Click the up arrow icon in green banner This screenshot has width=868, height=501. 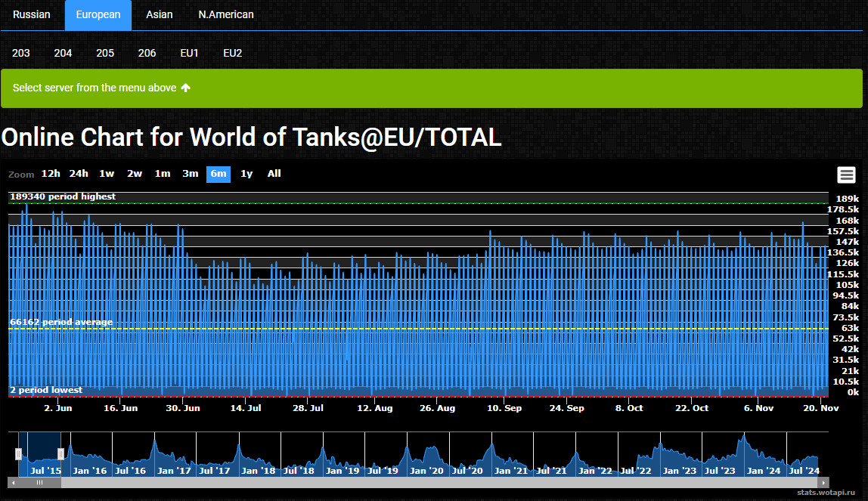(x=186, y=88)
